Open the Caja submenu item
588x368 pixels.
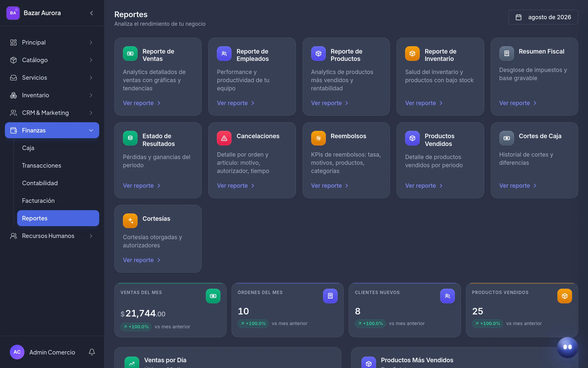tap(58, 148)
